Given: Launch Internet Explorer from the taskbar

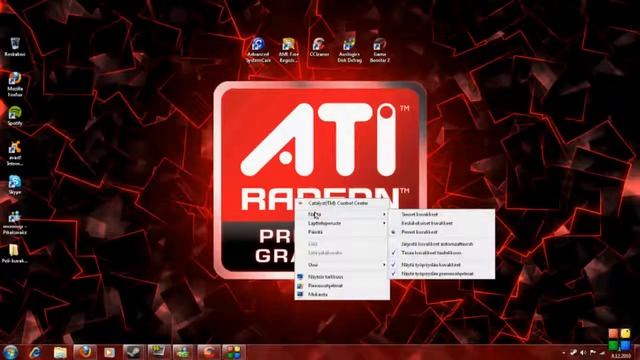Looking at the screenshot, I should click(x=36, y=352).
